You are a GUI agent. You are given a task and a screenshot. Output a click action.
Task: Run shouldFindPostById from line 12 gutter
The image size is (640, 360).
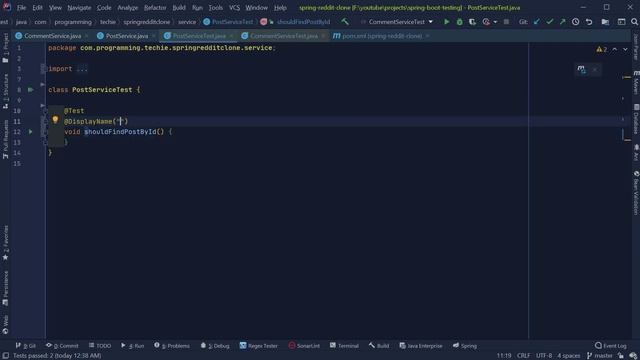31,132
